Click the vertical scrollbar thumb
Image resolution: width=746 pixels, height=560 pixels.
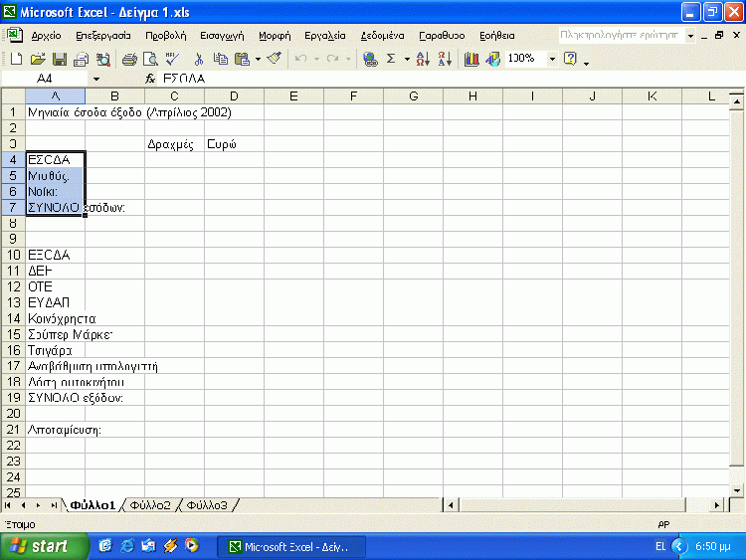pos(737,287)
